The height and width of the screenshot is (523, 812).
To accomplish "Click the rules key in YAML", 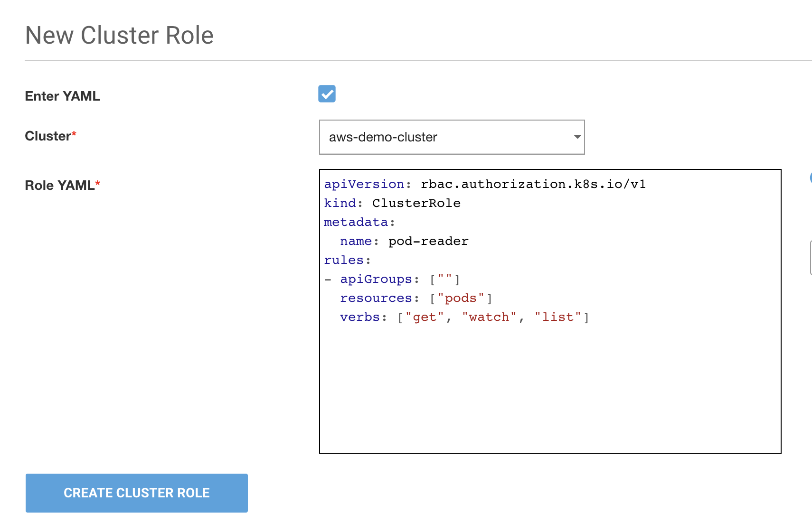I will point(343,260).
